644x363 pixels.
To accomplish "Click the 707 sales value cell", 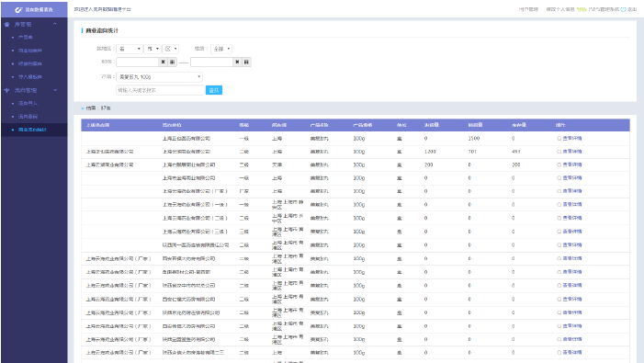I will [x=473, y=152].
